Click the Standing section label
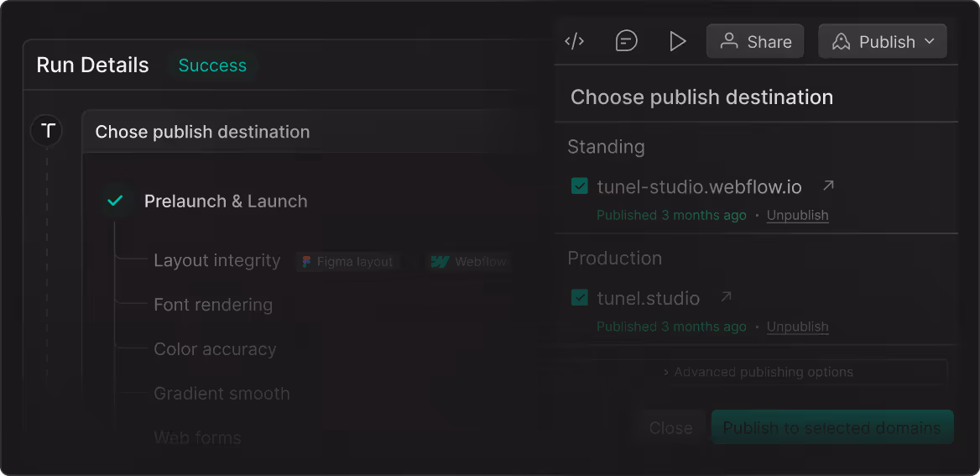Viewport: 980px width, 476px height. [606, 146]
